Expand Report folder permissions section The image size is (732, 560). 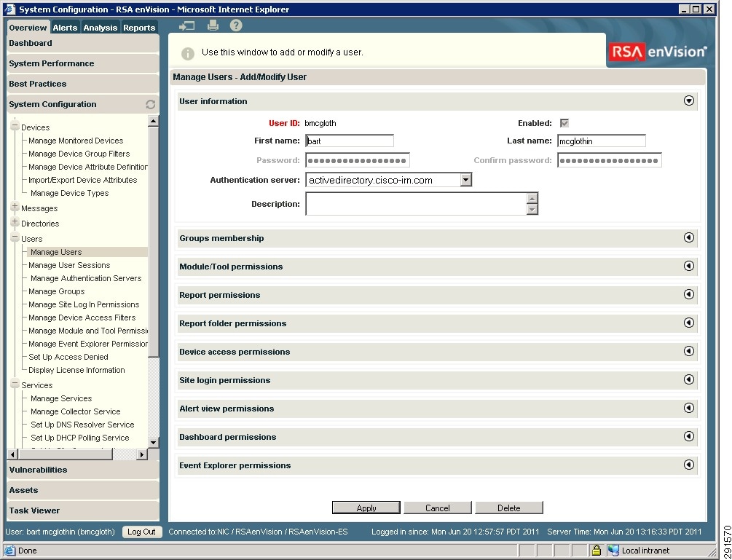pyautogui.click(x=688, y=323)
